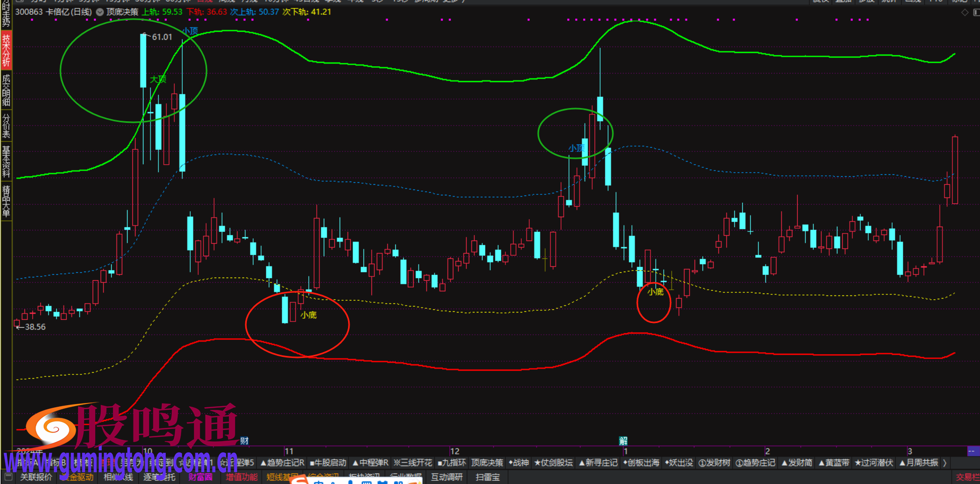Open the 交易栏 trading panel

(x=967, y=477)
